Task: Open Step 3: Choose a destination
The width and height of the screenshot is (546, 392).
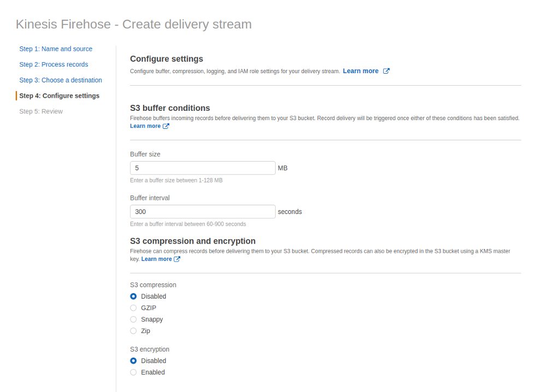Action: point(61,80)
